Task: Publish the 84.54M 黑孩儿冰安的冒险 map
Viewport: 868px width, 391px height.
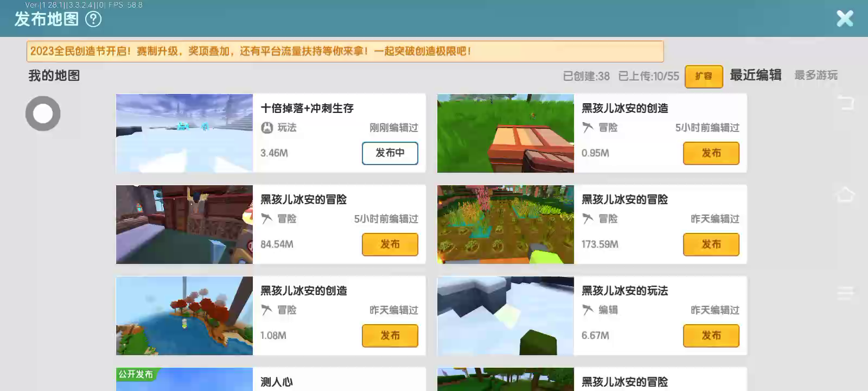Action: point(390,244)
